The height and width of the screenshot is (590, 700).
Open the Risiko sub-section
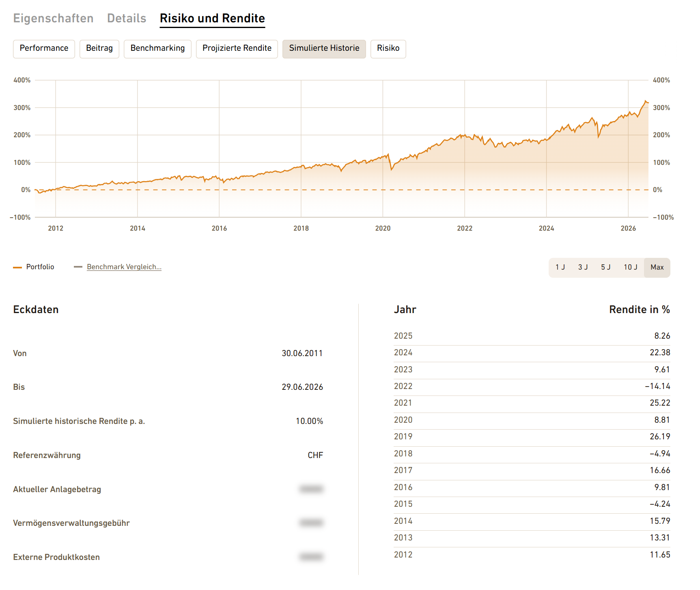point(388,49)
